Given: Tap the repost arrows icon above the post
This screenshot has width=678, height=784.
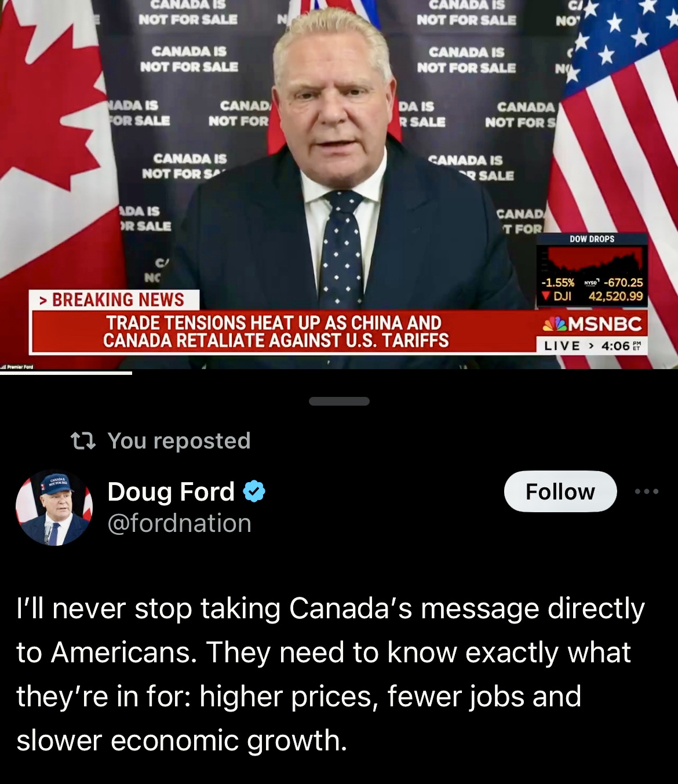Looking at the screenshot, I should tap(83, 442).
